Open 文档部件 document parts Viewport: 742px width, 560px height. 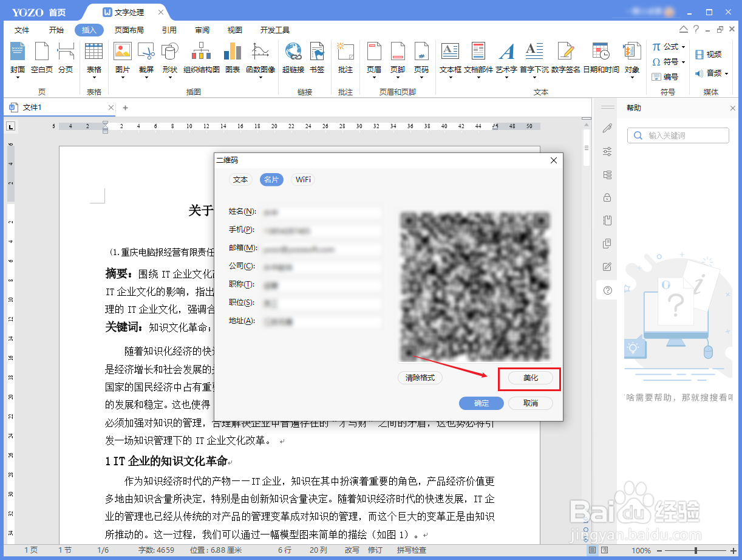(x=478, y=59)
